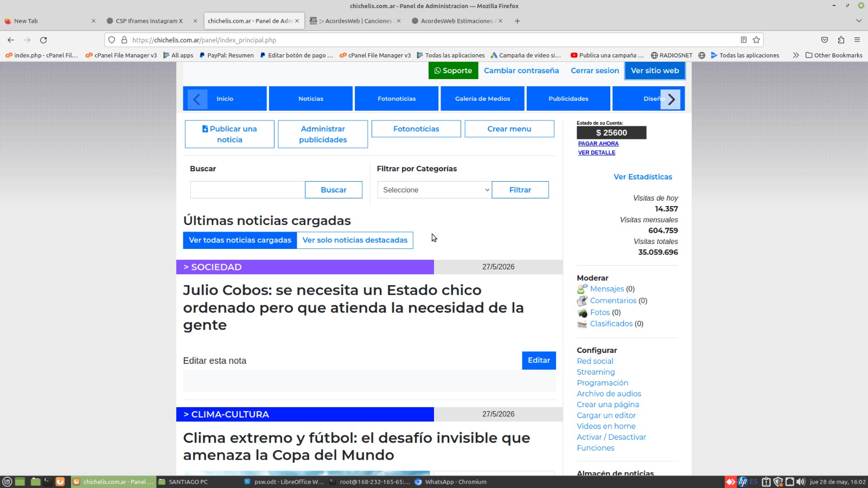This screenshot has height=488, width=868.
Task: Open Galeria de Medios menu item
Action: tap(482, 99)
